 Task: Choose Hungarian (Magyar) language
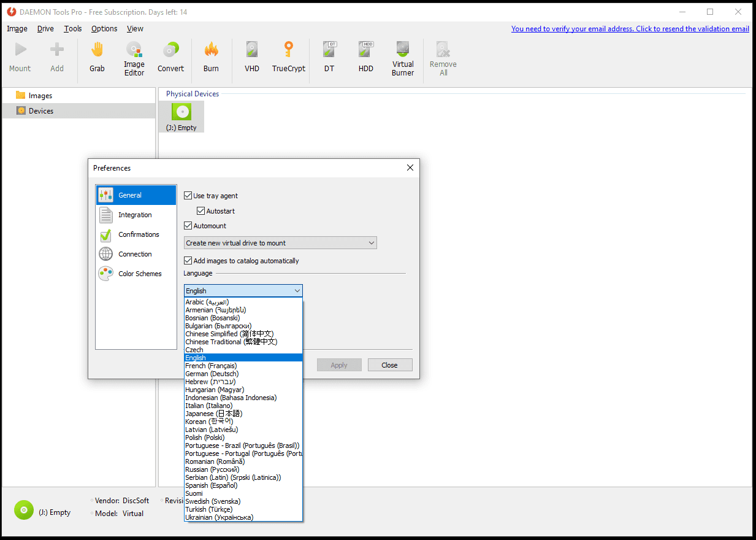pos(243,390)
